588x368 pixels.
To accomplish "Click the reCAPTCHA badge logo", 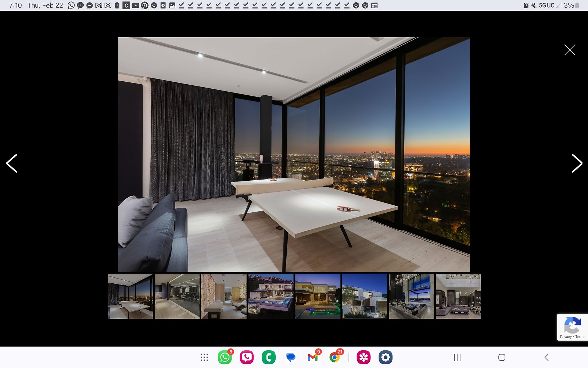I will pyautogui.click(x=572, y=325).
